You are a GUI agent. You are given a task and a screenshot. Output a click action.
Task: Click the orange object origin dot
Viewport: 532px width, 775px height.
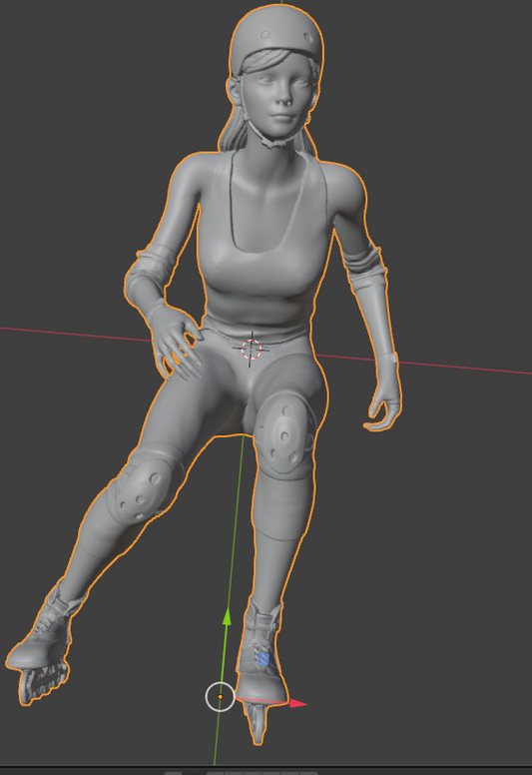point(220,697)
